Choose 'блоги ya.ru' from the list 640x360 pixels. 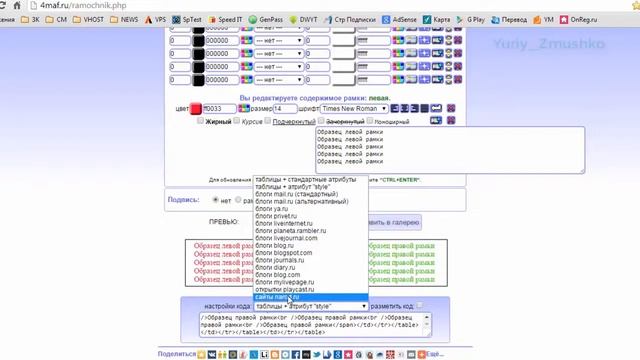coord(311,209)
